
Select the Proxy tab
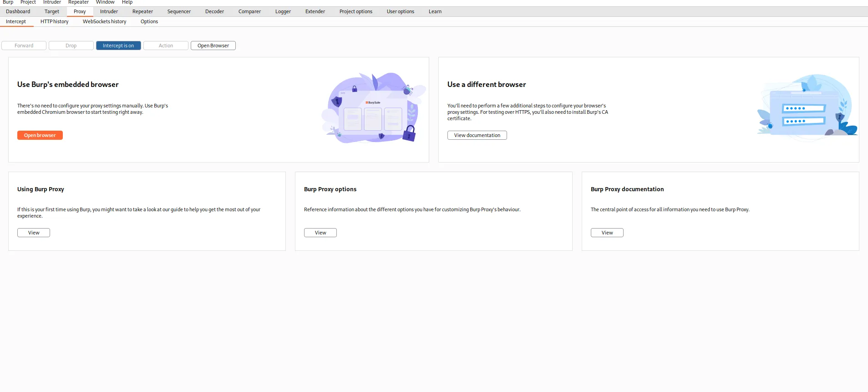(x=80, y=11)
